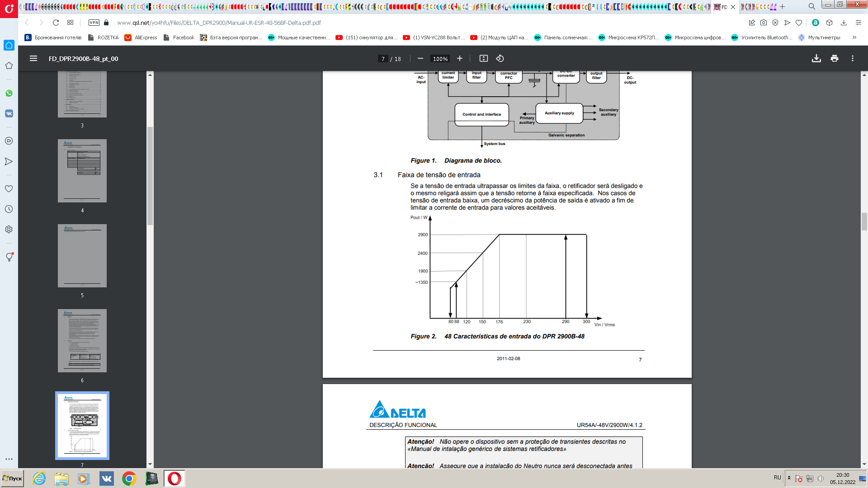Open Chrome from the taskbar
The height and width of the screenshot is (488, 868).
coord(129,479)
